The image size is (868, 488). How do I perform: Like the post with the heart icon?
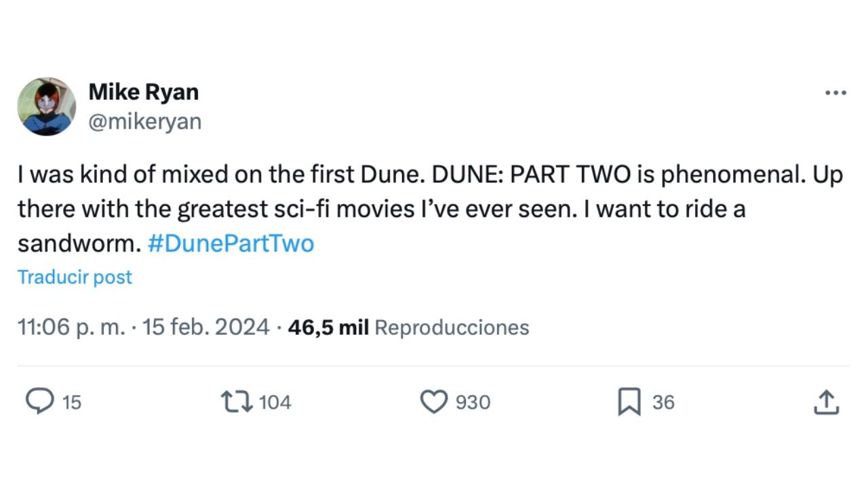tap(434, 401)
